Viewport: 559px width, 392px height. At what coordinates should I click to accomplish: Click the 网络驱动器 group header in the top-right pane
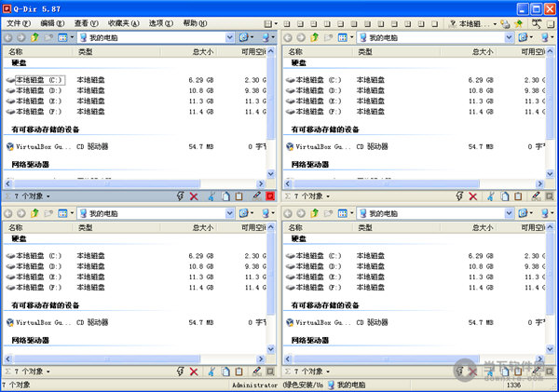(310, 165)
